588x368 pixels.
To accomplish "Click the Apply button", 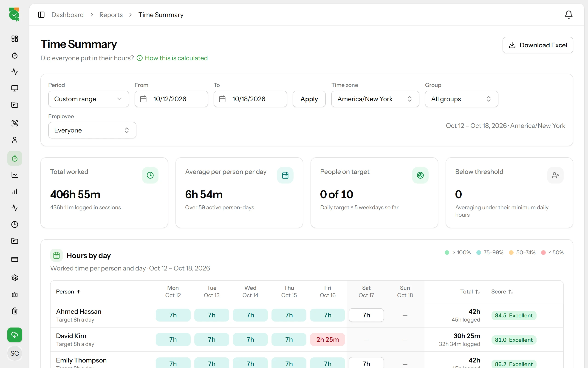I will pyautogui.click(x=309, y=99).
